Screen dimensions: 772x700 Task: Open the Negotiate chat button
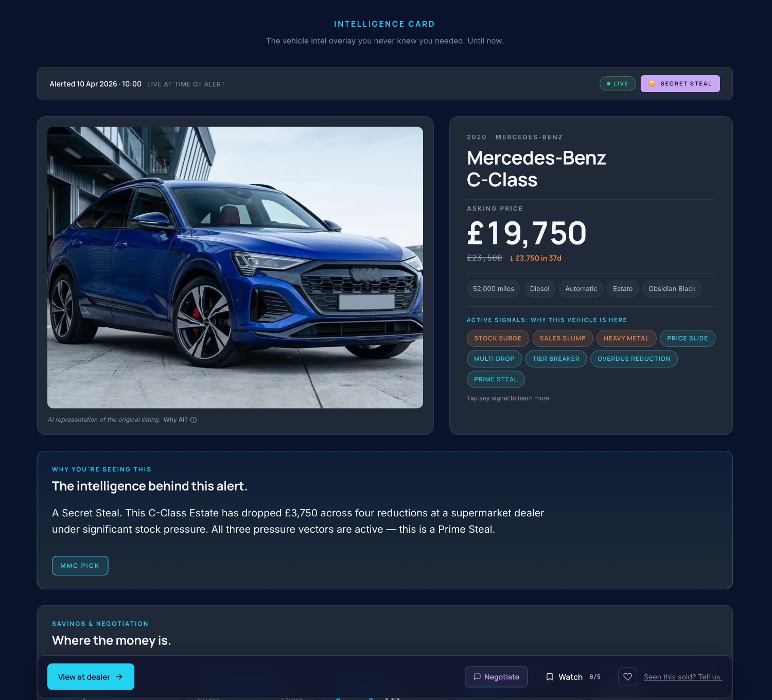(x=496, y=677)
